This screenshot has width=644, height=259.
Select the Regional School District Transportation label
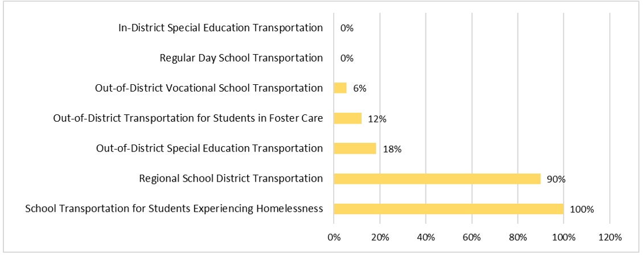[x=231, y=178]
